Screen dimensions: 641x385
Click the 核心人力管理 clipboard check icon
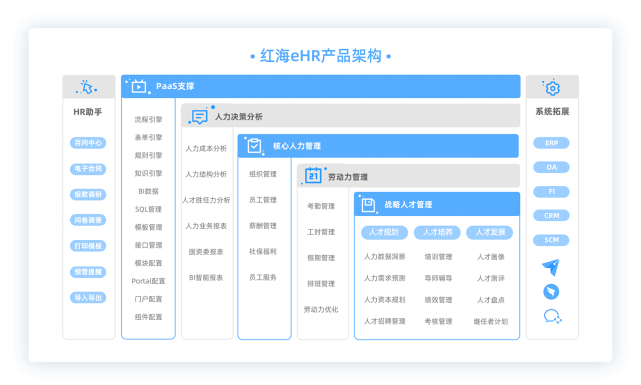coord(254,146)
